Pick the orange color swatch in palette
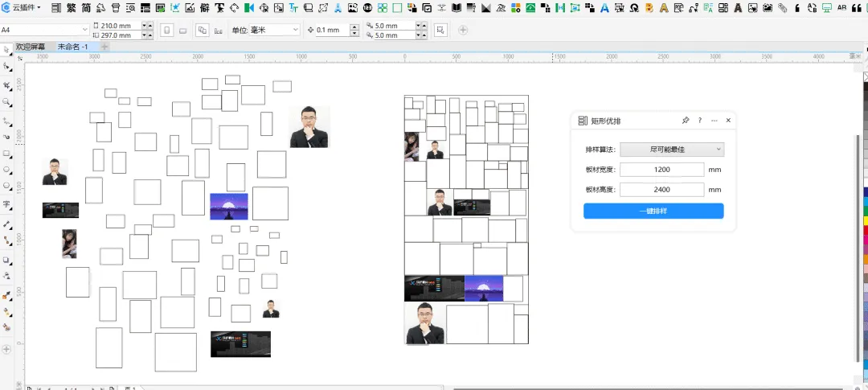868x390 pixels. point(865,259)
